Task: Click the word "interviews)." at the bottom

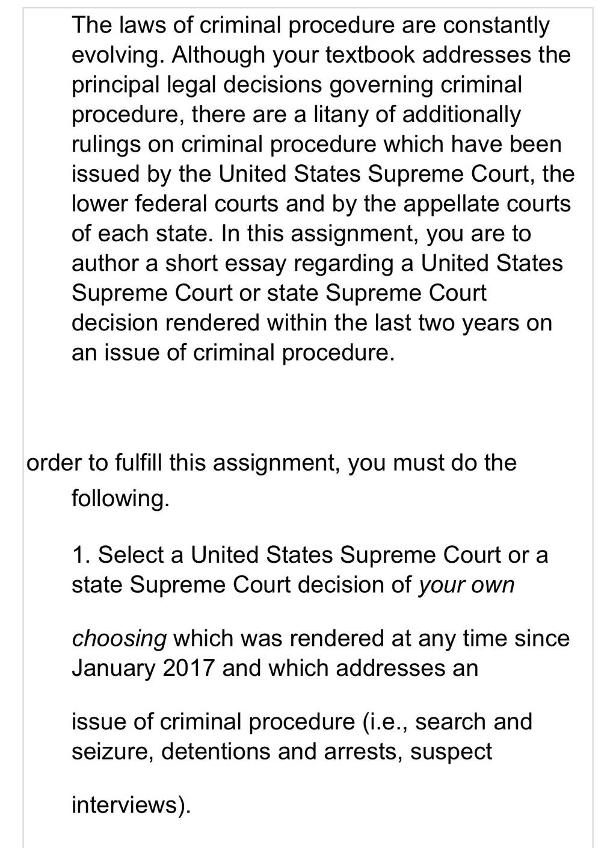Action: click(131, 805)
